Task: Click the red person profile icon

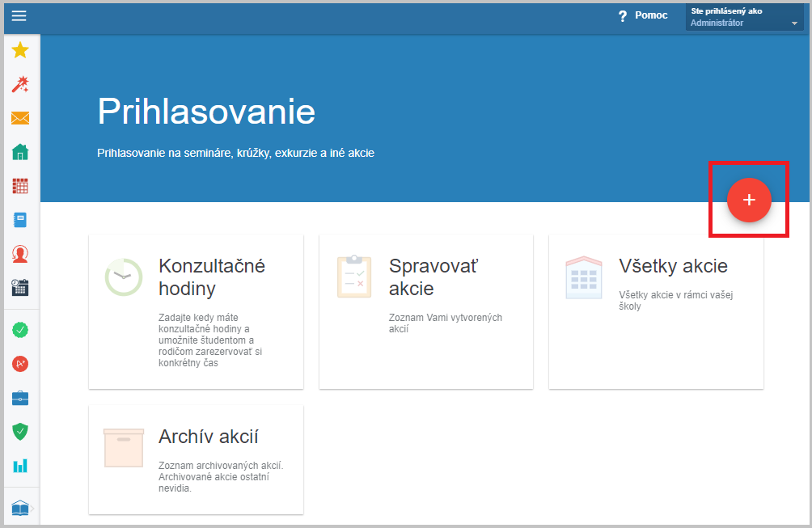Action: 20,254
